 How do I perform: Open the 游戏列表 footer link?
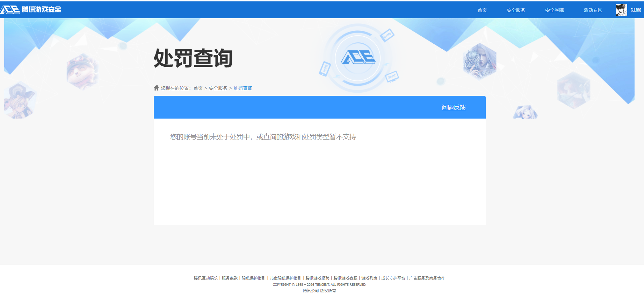(369, 278)
